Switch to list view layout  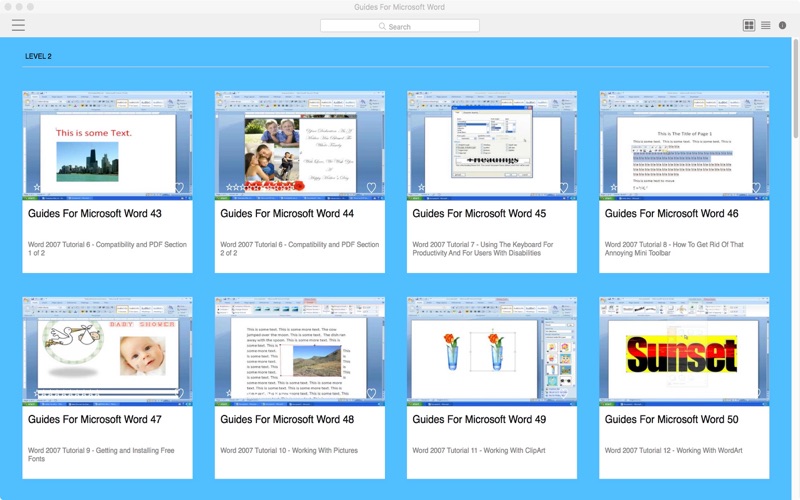point(765,25)
